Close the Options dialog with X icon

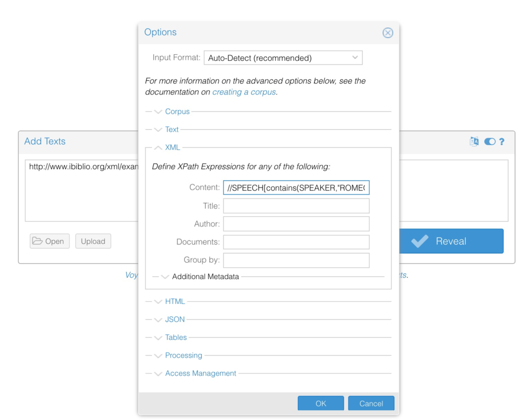[388, 33]
